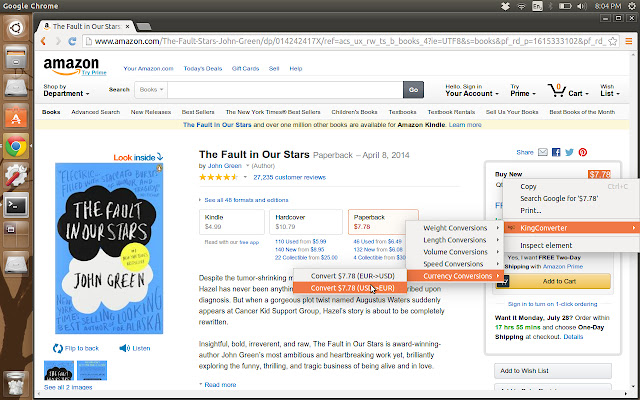Choose Copy from context menu

click(x=528, y=187)
